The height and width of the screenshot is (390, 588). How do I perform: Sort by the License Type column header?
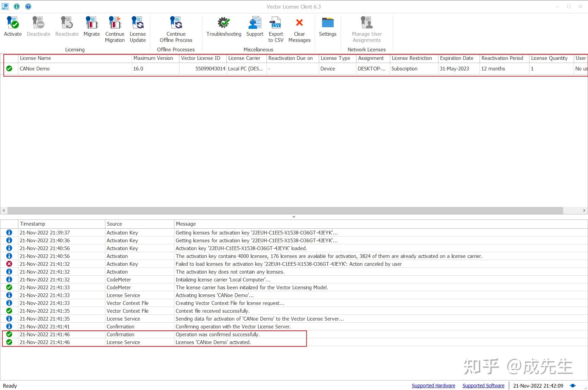[338, 58]
